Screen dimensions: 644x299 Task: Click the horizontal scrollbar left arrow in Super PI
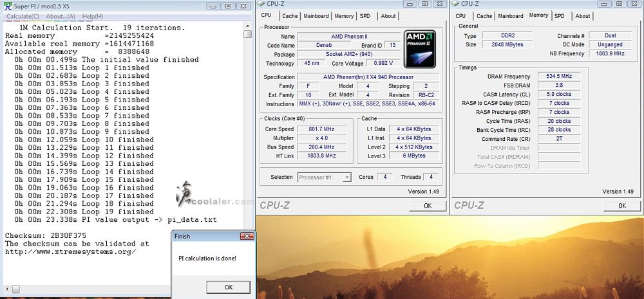coord(6,289)
